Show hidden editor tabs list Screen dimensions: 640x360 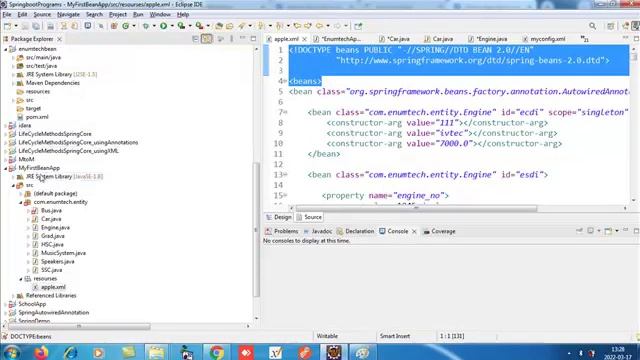(x=584, y=39)
